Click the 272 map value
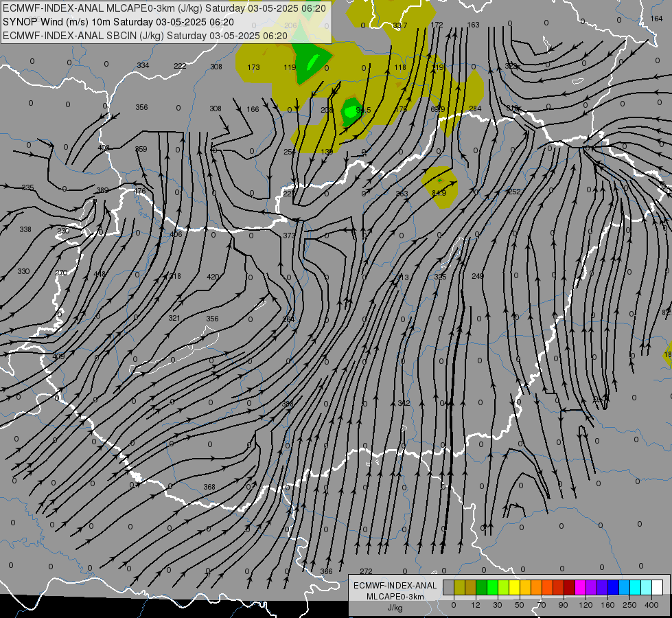This screenshot has height=618, width=672. (x=366, y=571)
